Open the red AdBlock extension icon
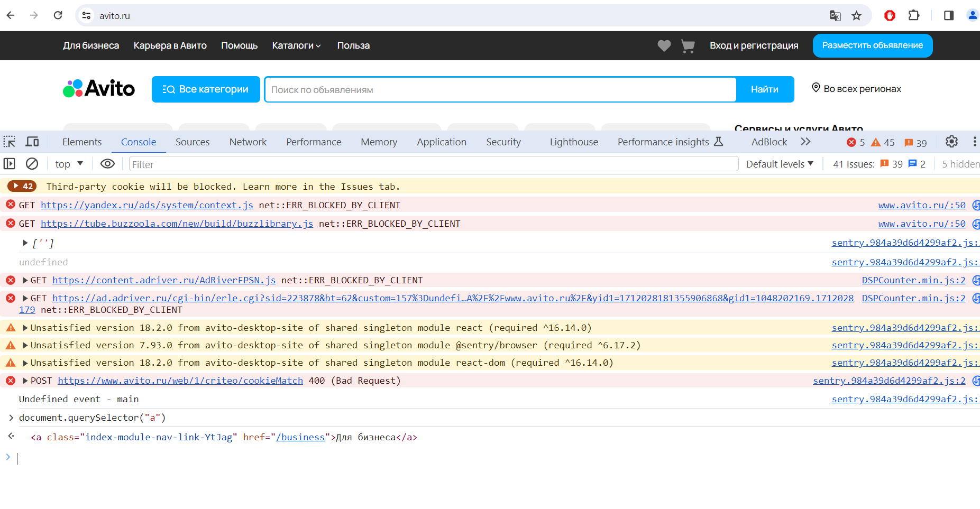 point(890,16)
